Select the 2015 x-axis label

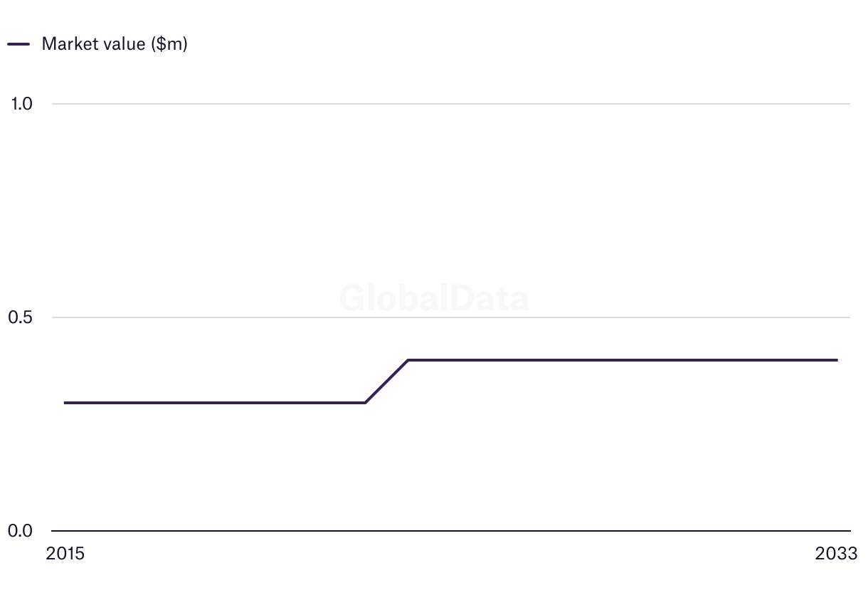tap(65, 554)
